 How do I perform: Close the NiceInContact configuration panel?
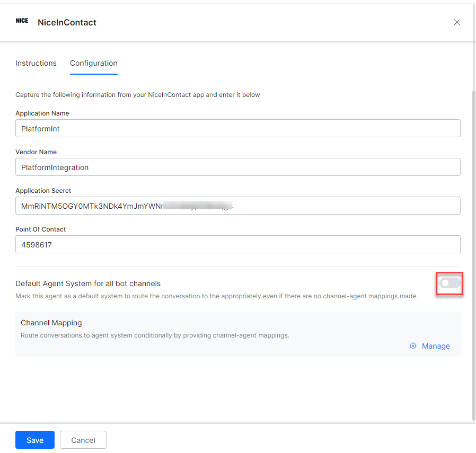click(456, 22)
